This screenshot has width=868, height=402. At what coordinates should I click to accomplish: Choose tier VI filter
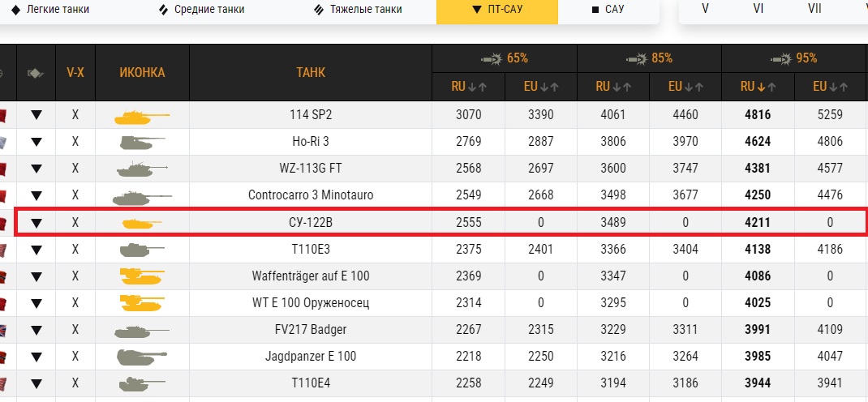[758, 9]
